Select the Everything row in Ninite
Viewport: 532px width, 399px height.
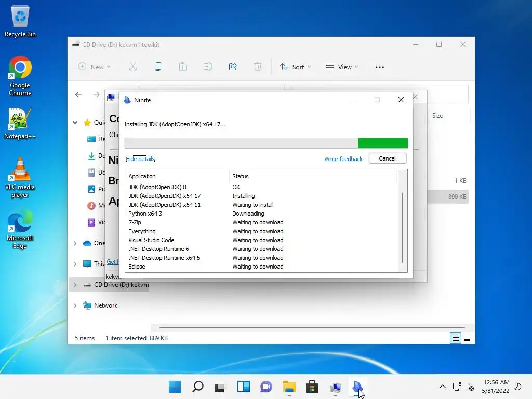point(261,231)
